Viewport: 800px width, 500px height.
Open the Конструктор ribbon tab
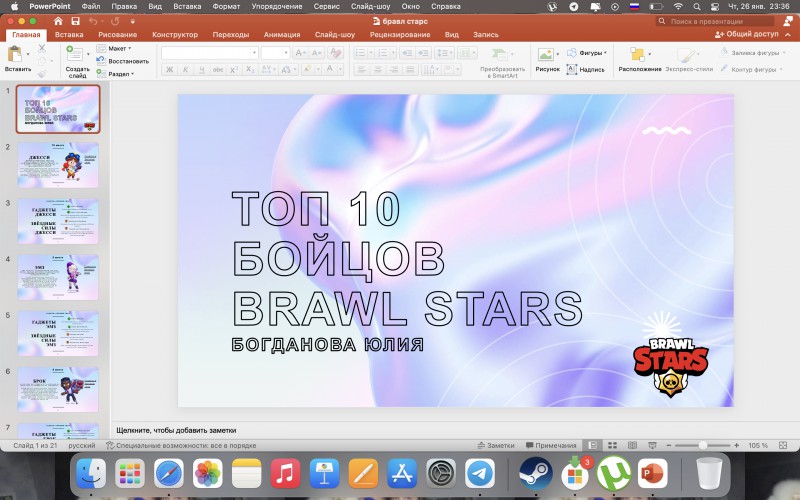click(175, 35)
